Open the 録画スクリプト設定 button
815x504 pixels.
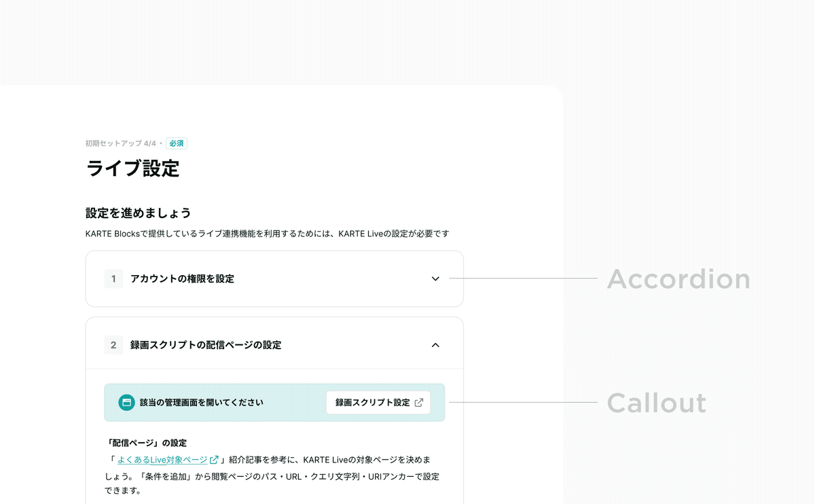pos(378,402)
